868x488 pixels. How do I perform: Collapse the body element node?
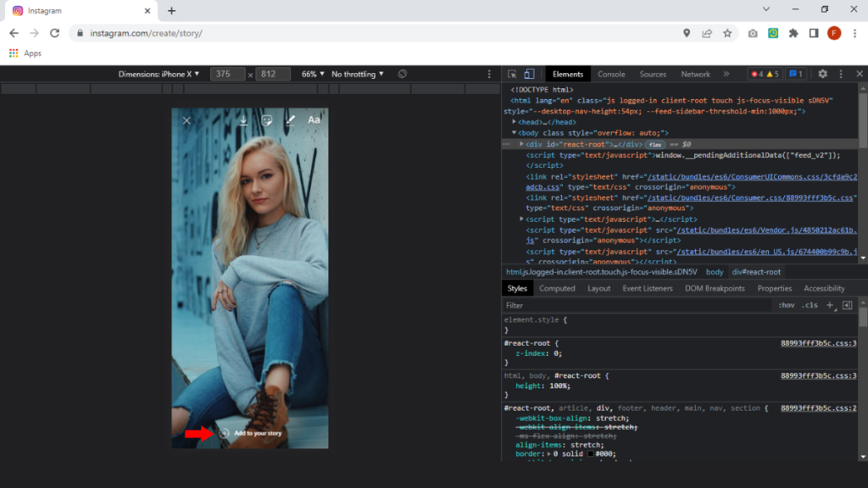[x=515, y=133]
